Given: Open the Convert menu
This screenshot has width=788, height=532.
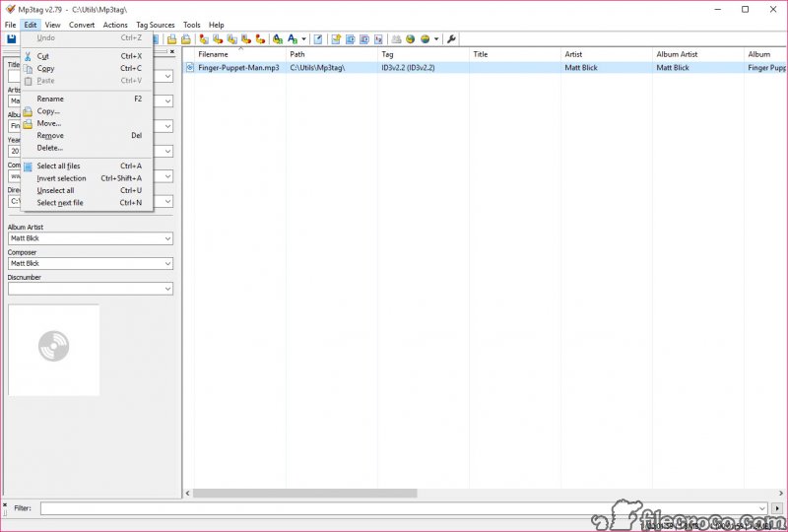Looking at the screenshot, I should (x=82, y=25).
